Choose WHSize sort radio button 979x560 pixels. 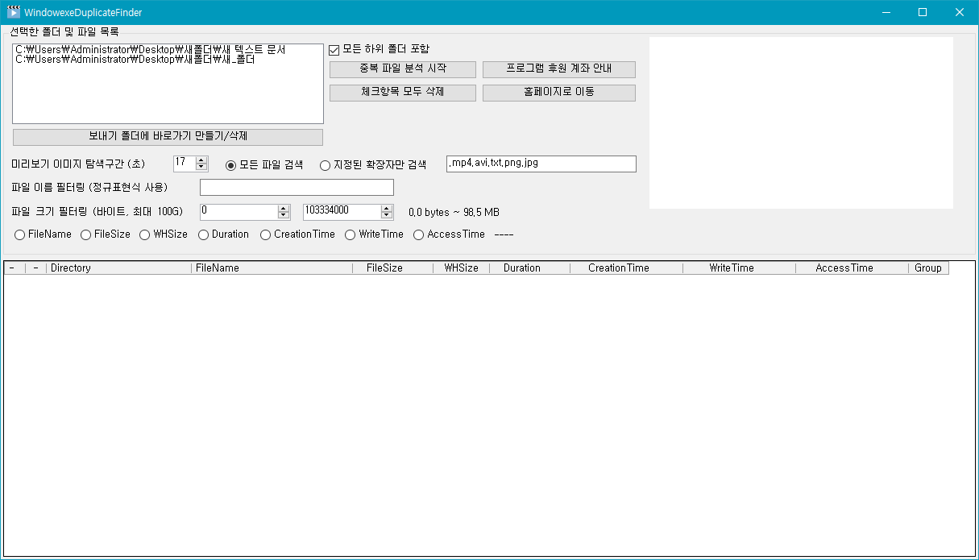point(164,234)
